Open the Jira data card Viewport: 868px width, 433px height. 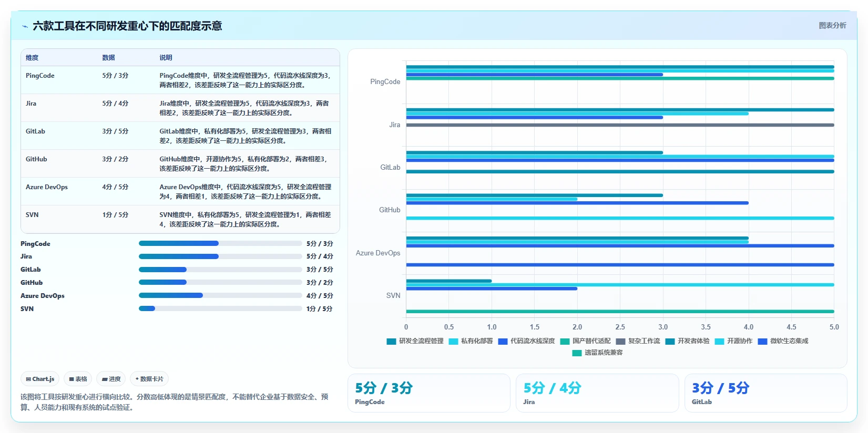[x=597, y=393]
